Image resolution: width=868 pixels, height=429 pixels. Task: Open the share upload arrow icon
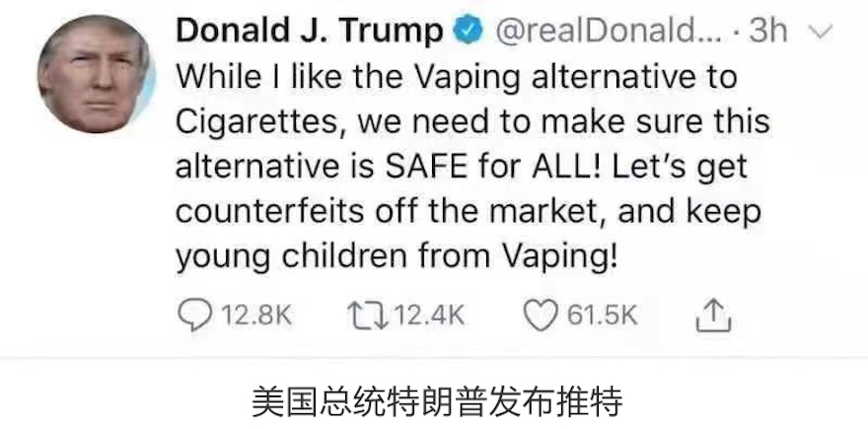pyautogui.click(x=713, y=315)
